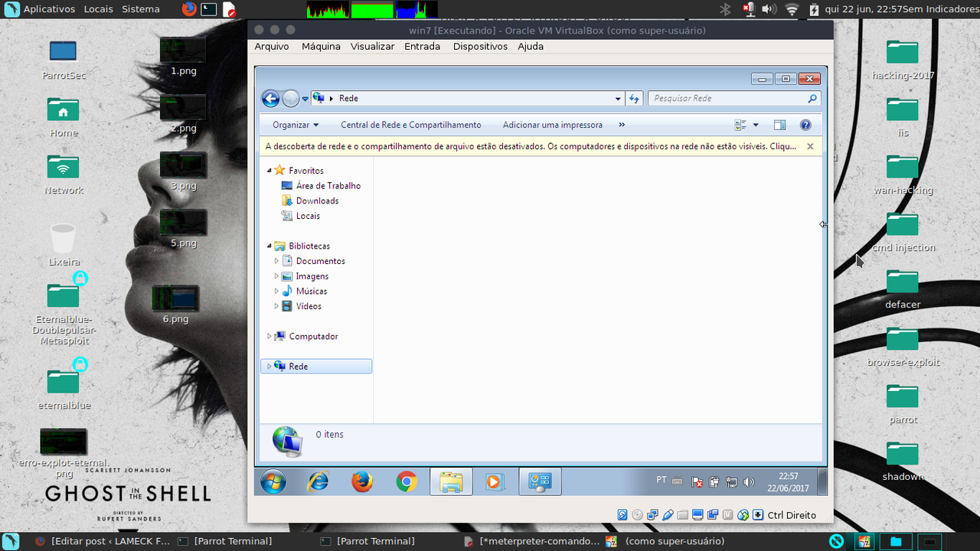
Task: Click the Windows taskbar clock 22:57
Action: tap(788, 481)
